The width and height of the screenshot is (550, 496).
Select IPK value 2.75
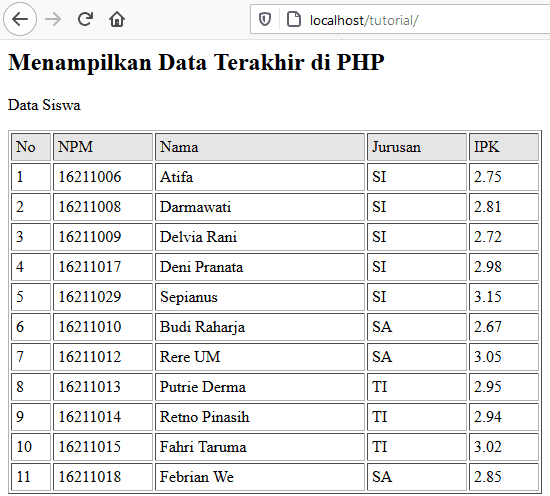click(504, 177)
